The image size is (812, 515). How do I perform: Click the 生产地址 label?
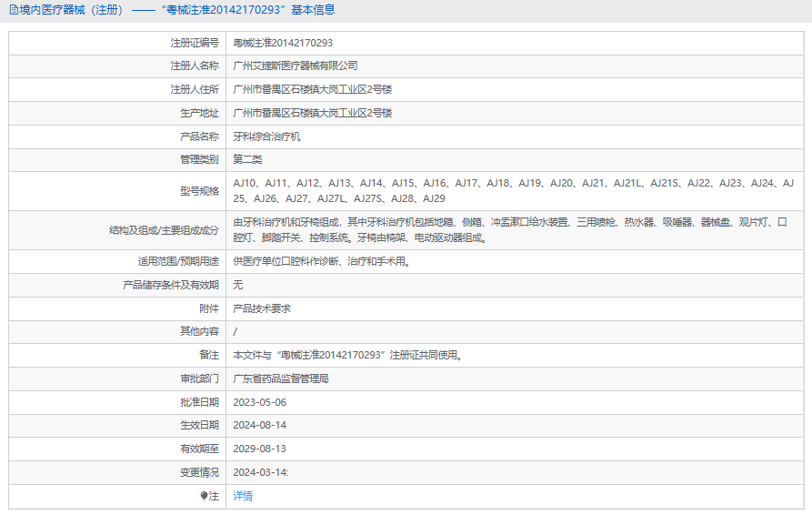point(199,113)
